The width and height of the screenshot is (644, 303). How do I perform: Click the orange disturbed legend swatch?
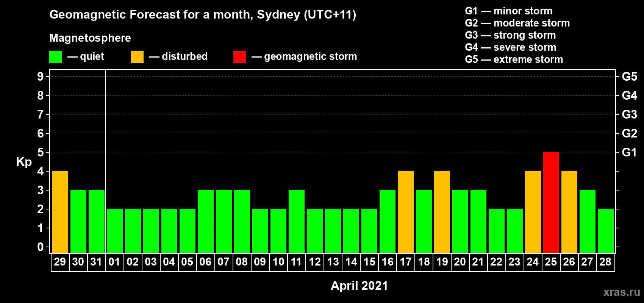(x=137, y=57)
